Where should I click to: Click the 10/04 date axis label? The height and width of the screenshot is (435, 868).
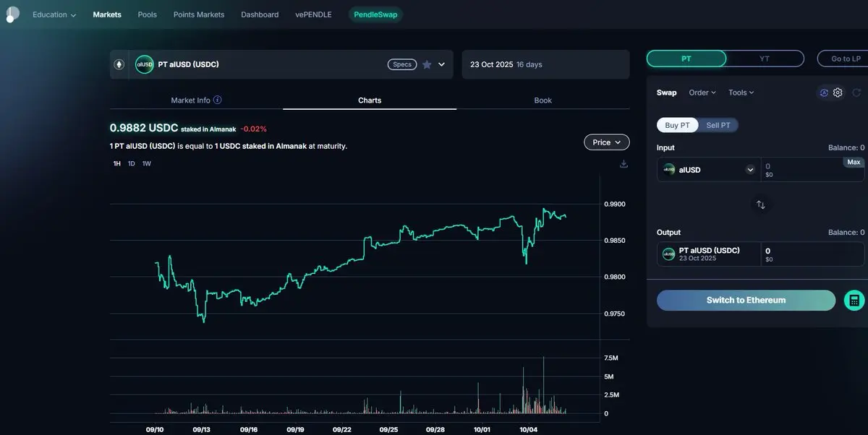(529, 429)
